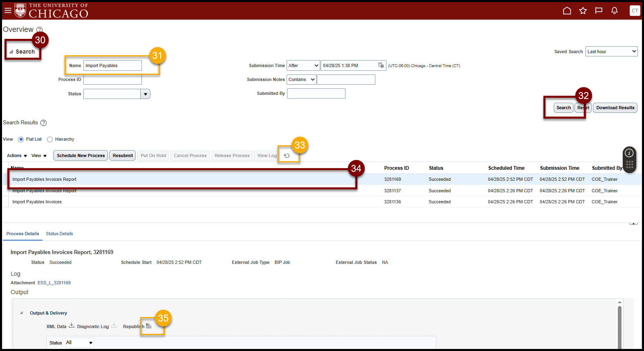
Task: Open the Submission Time After dropdown
Action: pyautogui.click(x=303, y=65)
